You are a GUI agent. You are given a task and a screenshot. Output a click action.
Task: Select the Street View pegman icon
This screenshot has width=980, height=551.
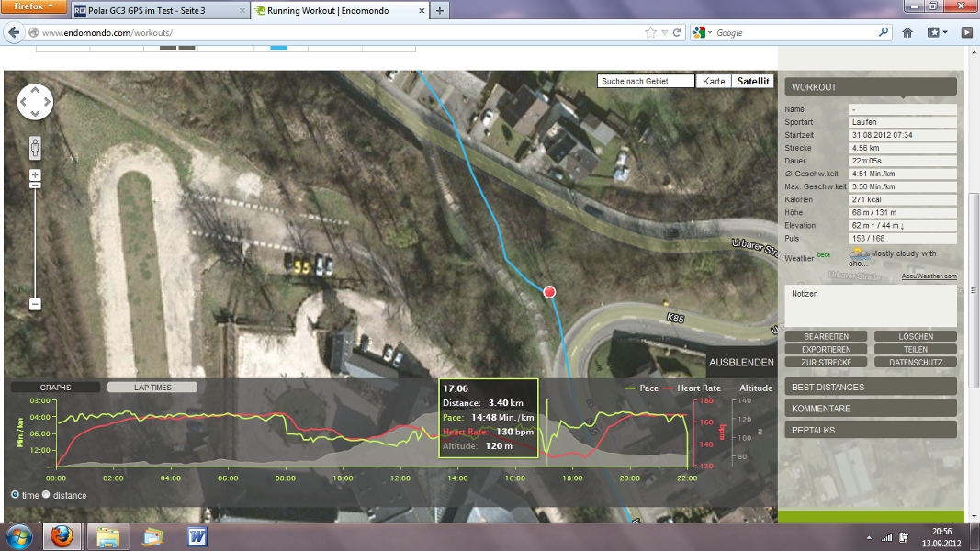point(35,147)
